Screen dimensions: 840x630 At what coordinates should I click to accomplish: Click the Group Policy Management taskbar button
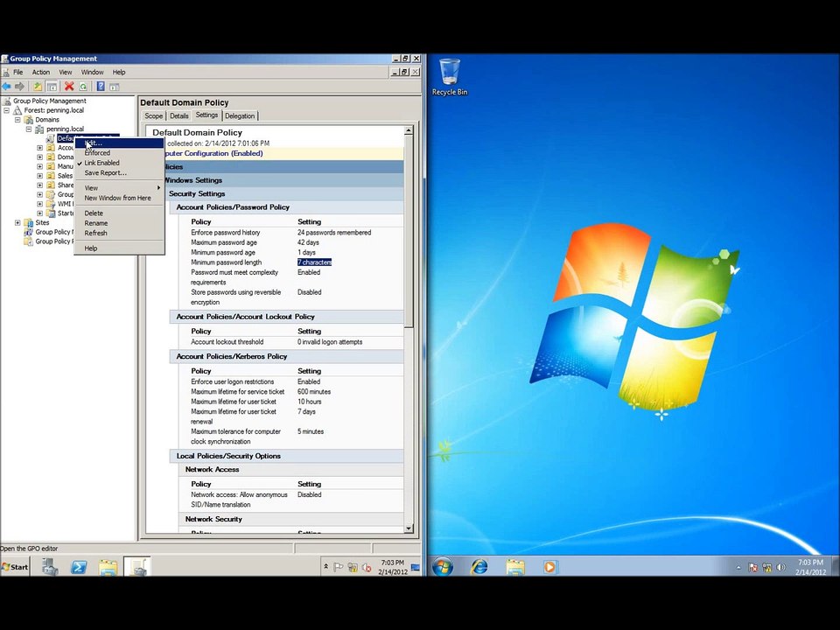(x=137, y=567)
